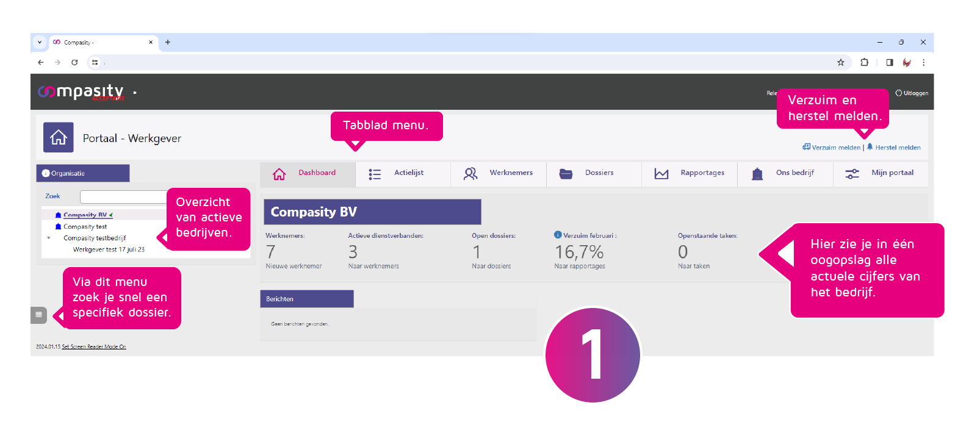Click the Dashboard house icon
This screenshot has width=980, height=433.
click(x=279, y=174)
